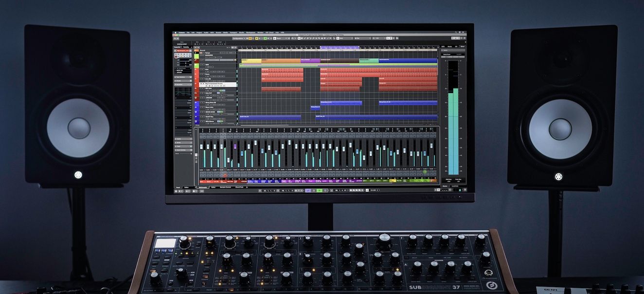
Task: Click the Kick channel fader in the MixConsole
Action: coord(201,147)
